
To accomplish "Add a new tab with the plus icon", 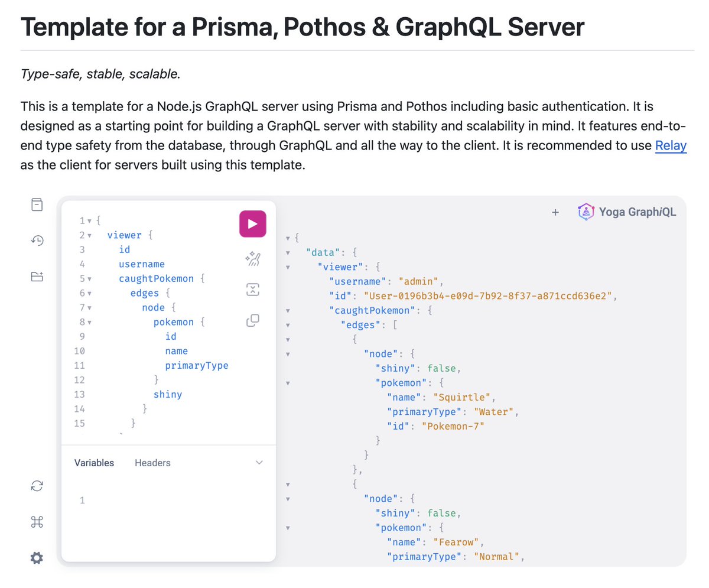I will click(x=555, y=212).
